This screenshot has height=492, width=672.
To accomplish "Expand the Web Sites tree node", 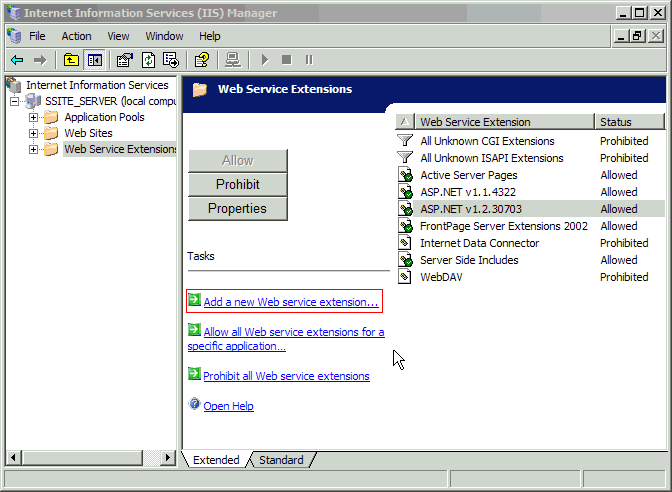I will point(33,133).
